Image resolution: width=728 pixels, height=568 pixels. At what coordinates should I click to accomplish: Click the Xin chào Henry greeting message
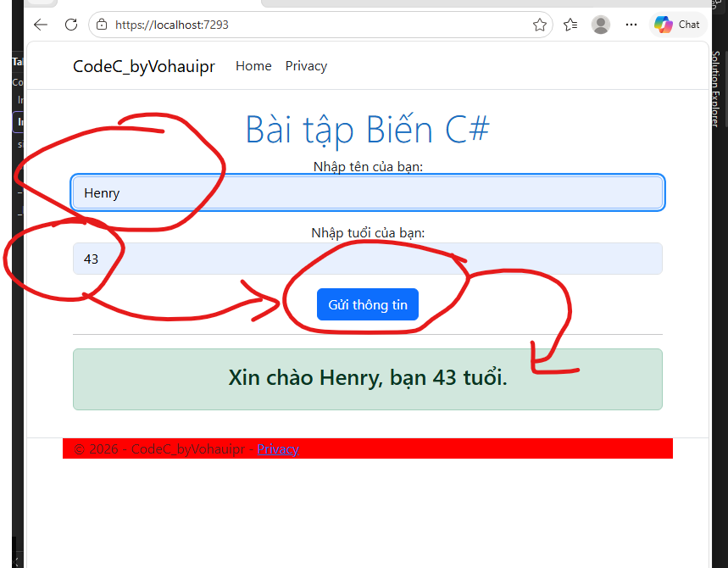point(368,378)
